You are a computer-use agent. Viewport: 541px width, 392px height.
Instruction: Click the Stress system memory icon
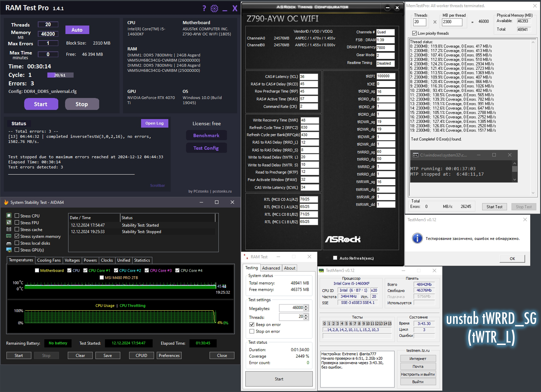[9, 236]
